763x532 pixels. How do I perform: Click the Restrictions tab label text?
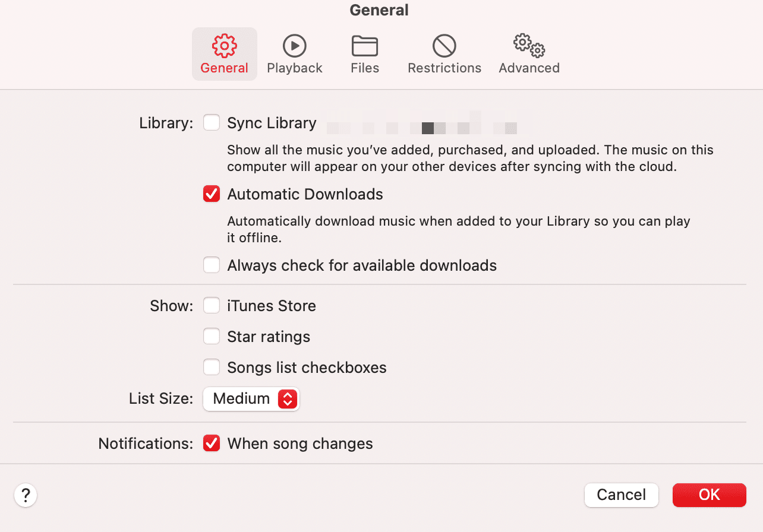[444, 68]
